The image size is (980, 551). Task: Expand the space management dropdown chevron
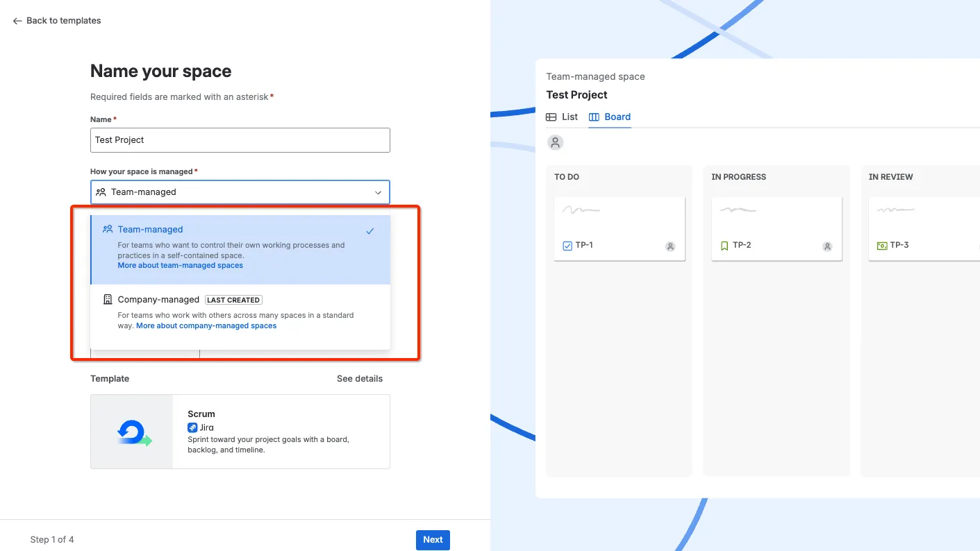[379, 192]
